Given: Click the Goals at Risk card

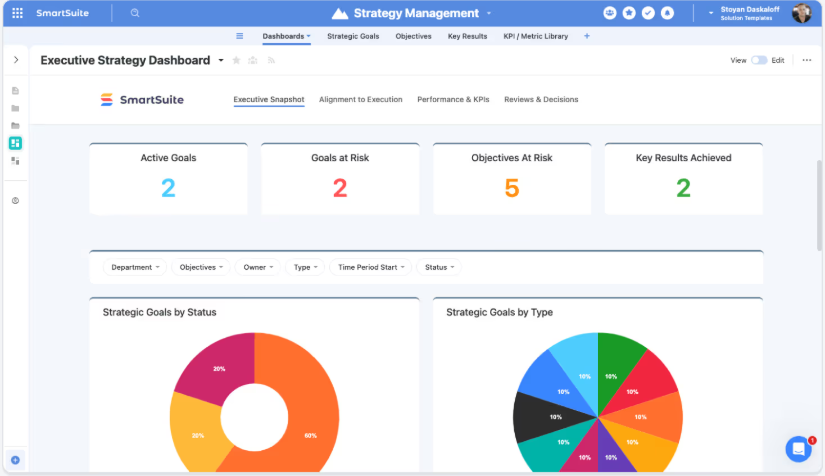Looking at the screenshot, I should 340,179.
